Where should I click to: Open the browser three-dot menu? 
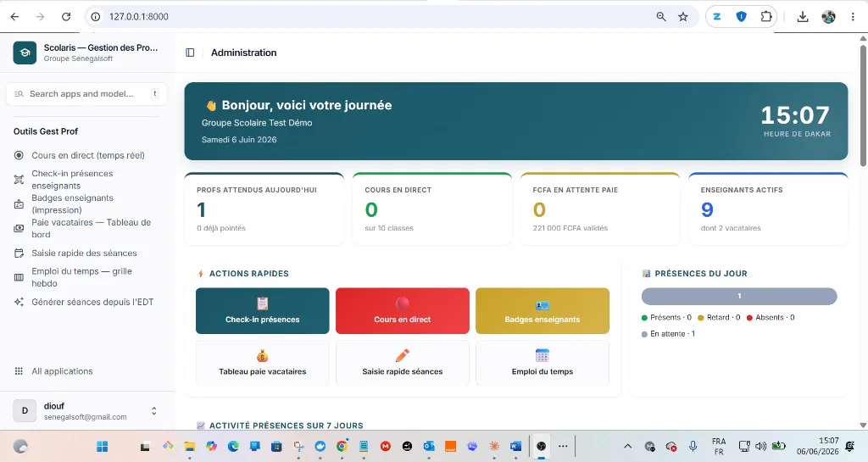[853, 17]
